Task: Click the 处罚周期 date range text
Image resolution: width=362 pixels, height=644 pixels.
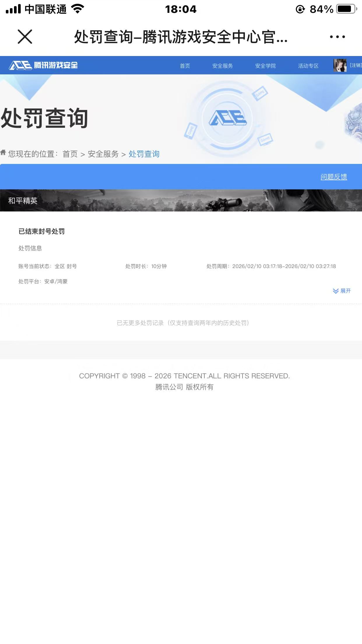Action: (271, 266)
